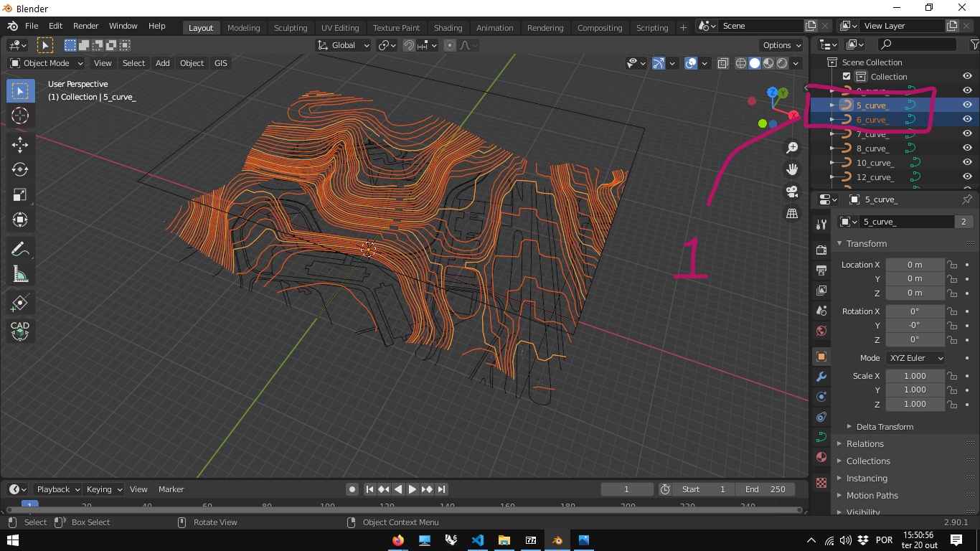
Task: Uncheck the Collection checkbox in outliner
Action: (x=847, y=77)
